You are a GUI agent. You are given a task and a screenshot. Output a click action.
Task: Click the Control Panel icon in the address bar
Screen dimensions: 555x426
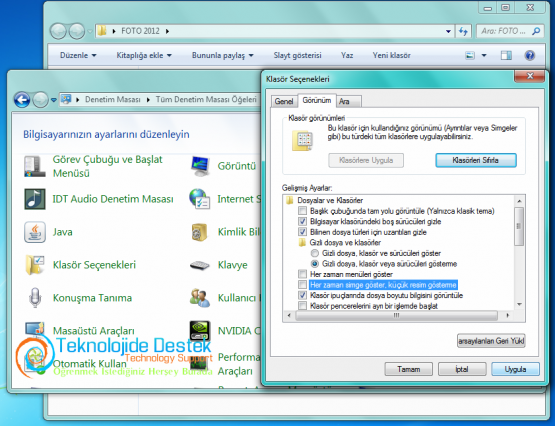(x=66, y=99)
